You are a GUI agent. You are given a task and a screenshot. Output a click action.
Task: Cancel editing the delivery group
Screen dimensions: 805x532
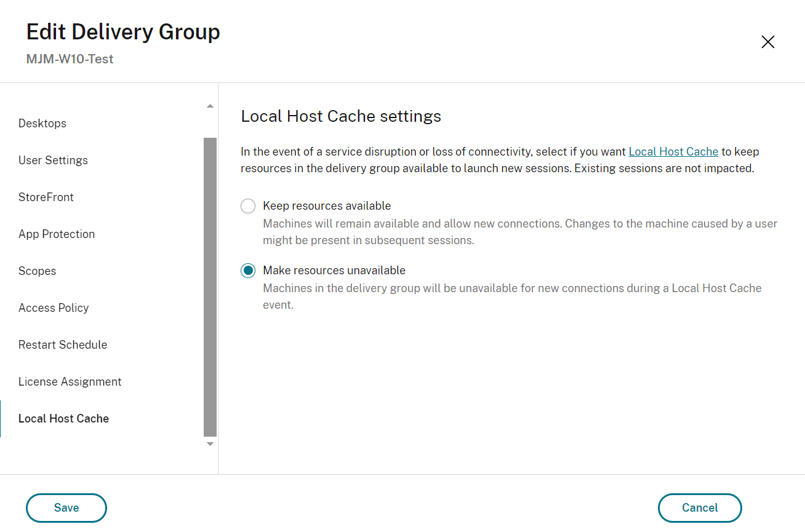click(700, 507)
